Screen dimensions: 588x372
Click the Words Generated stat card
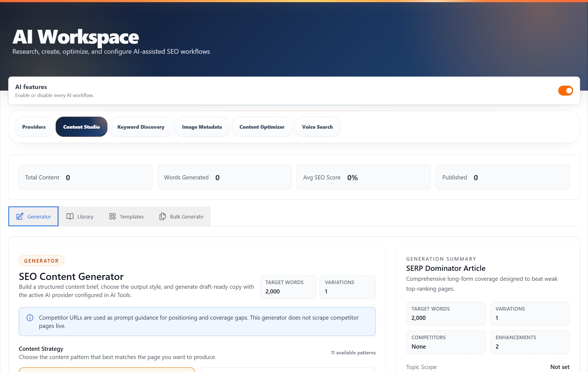(225, 177)
